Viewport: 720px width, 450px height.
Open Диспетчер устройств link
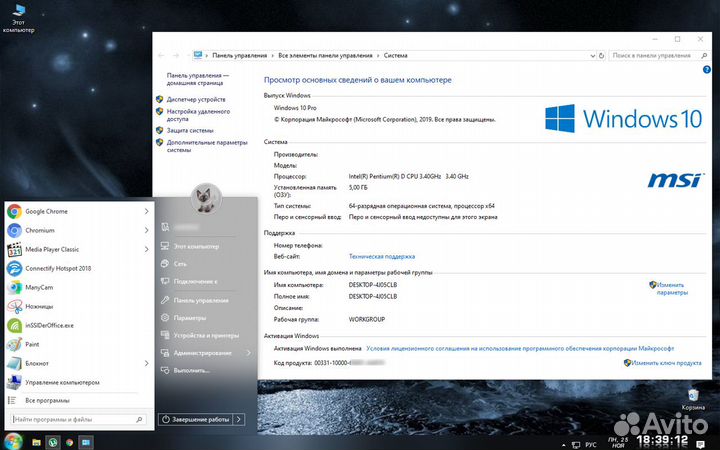click(x=196, y=99)
